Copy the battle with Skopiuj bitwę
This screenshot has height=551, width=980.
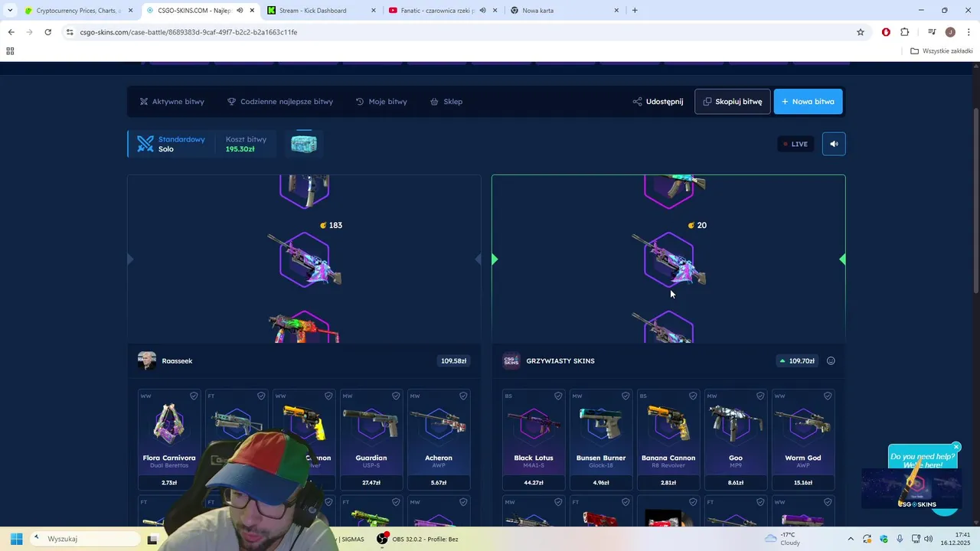pos(733,101)
